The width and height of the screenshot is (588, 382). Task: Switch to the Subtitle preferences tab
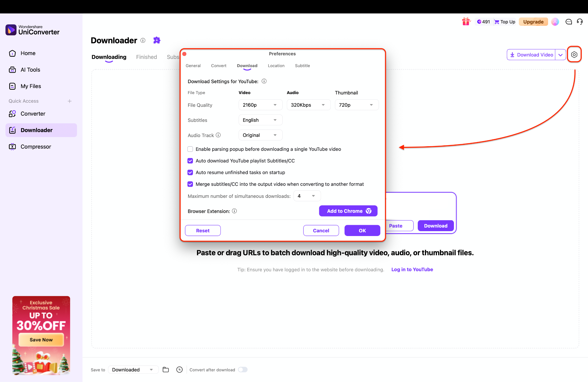[302, 66]
